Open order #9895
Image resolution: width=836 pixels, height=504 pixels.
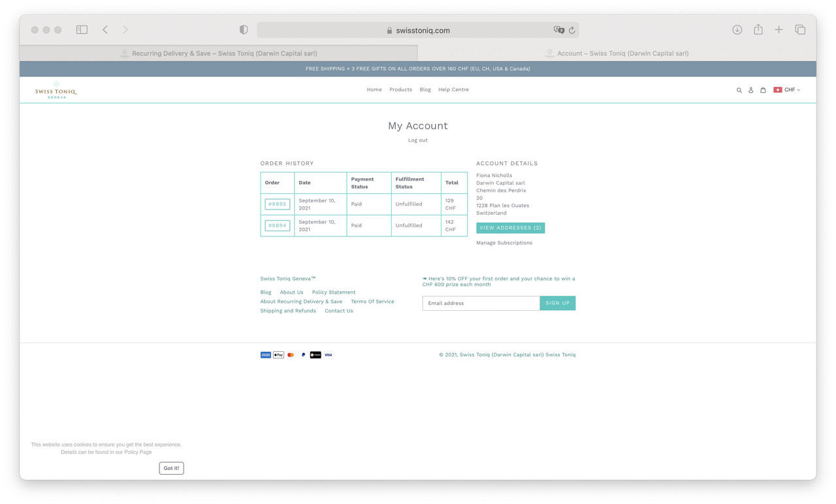point(278,204)
